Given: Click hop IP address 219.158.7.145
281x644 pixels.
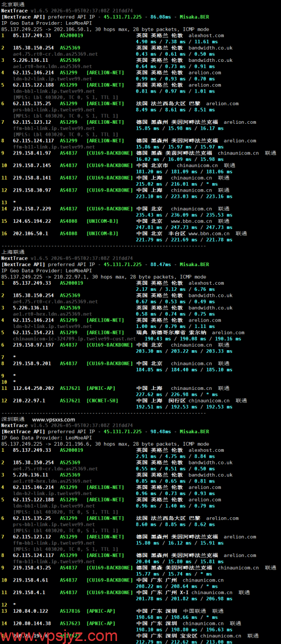Looking at the screenshot, I should pyautogui.click(x=32, y=165).
